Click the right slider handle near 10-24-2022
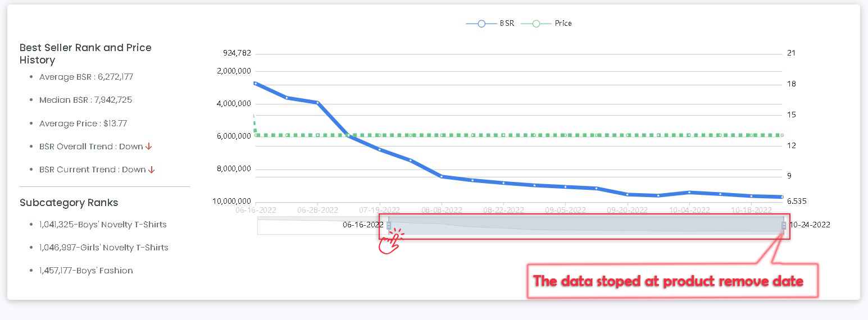 [x=784, y=225]
